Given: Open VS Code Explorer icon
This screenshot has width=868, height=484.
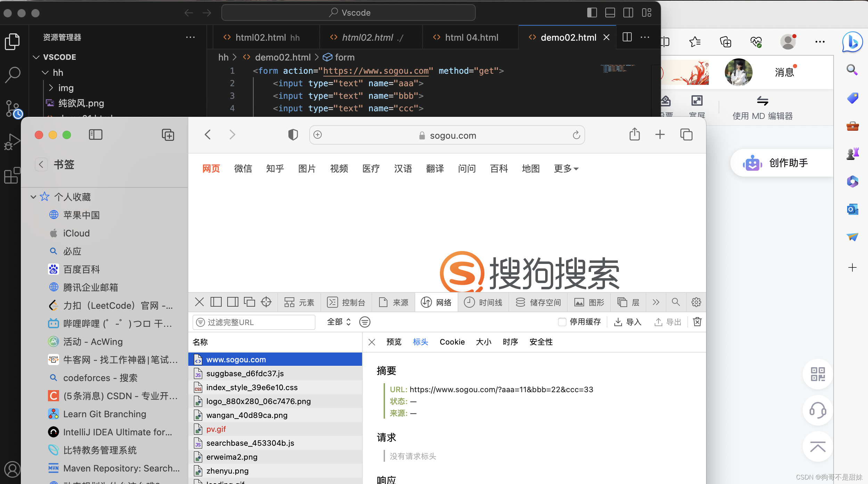Looking at the screenshot, I should tap(13, 42).
